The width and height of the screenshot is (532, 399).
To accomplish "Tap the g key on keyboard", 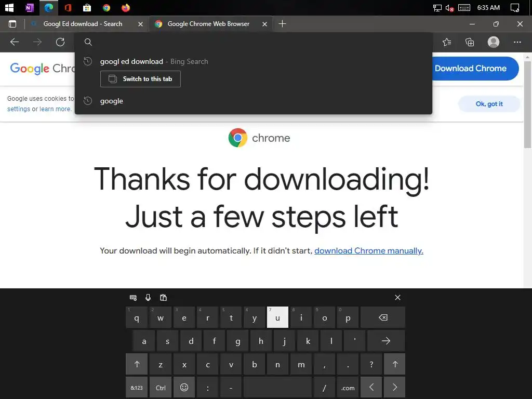I will click(238, 341).
